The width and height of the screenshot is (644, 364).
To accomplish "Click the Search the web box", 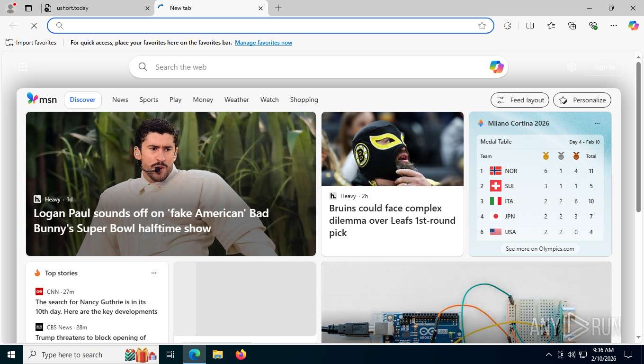I will (x=318, y=67).
